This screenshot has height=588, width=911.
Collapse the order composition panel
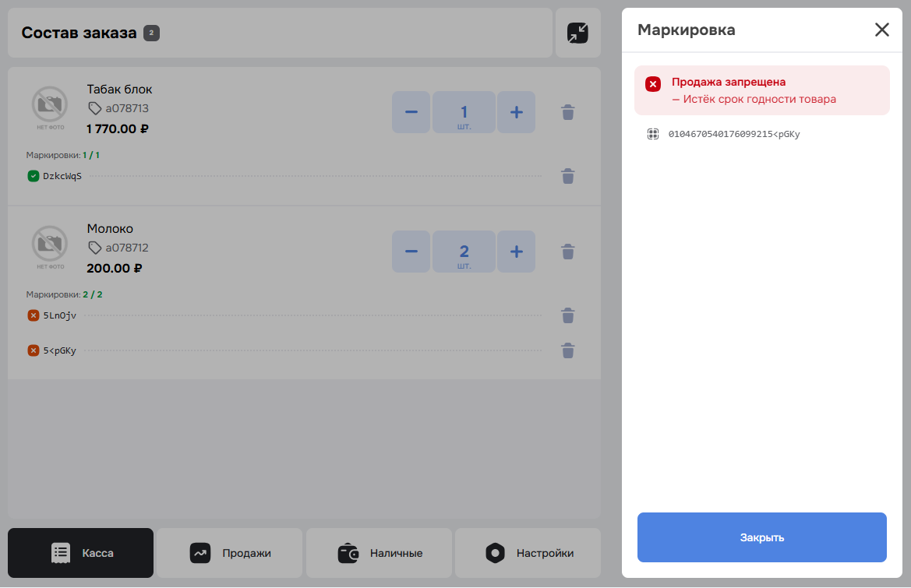pos(577,33)
